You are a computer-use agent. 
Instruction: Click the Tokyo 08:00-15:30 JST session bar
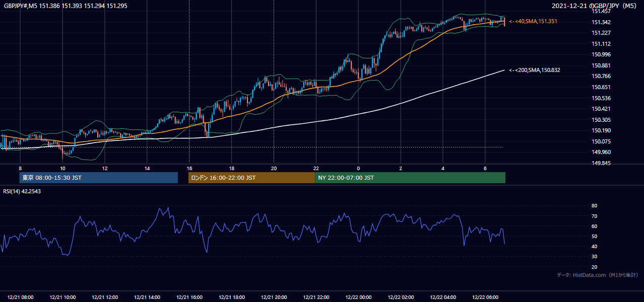99,178
